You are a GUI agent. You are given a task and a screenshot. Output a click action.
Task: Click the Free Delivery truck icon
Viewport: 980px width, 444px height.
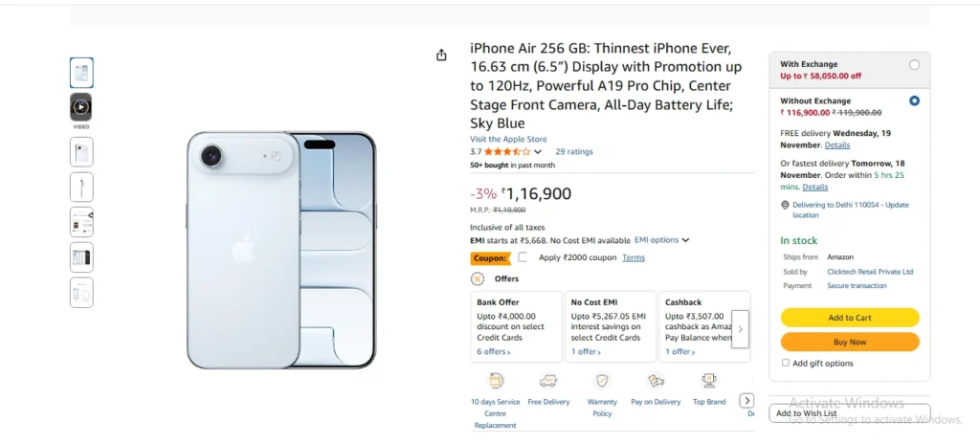pyautogui.click(x=548, y=381)
